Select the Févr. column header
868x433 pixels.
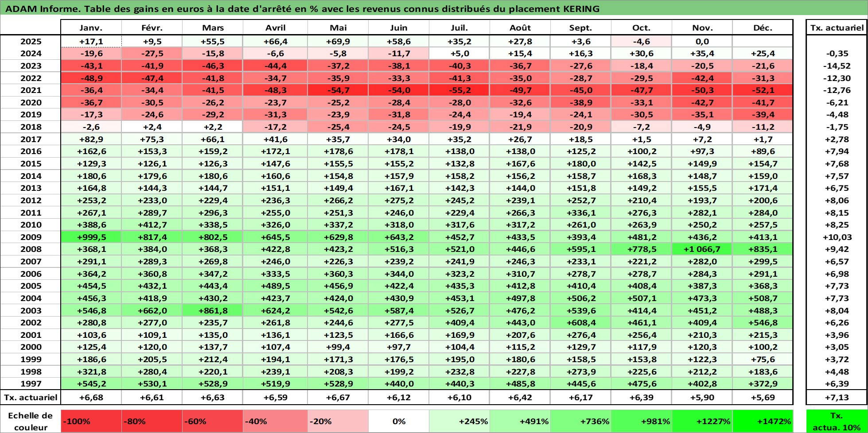tap(152, 27)
